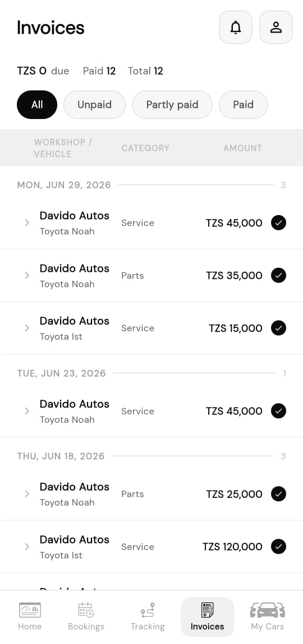This screenshot has height=644, width=303.
Task: Select the Invoices nav icon
Action: coord(208,610)
